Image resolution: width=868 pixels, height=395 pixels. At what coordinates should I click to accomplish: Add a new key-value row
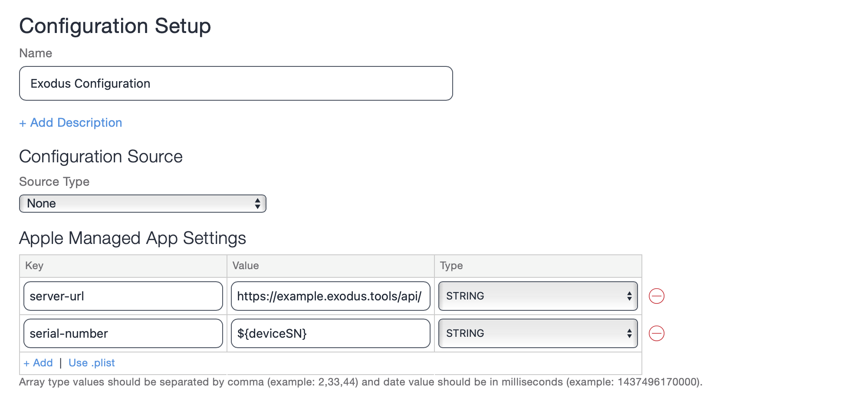[38, 363]
